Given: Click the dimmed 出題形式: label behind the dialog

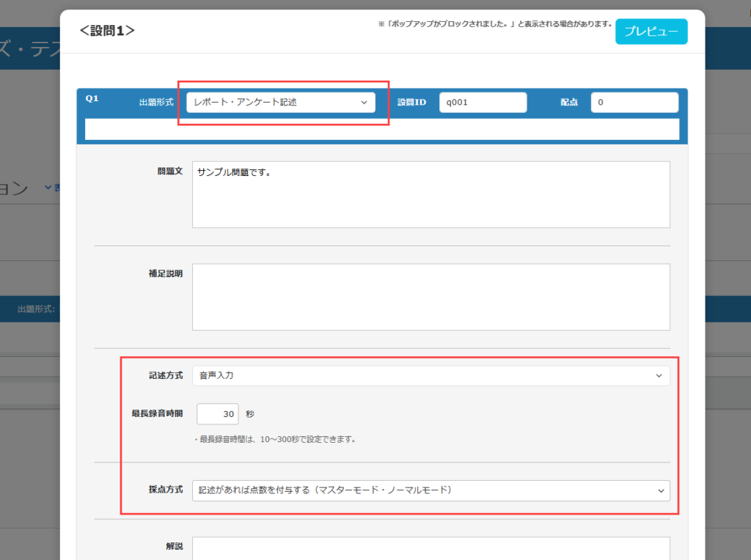Looking at the screenshot, I should [x=36, y=309].
